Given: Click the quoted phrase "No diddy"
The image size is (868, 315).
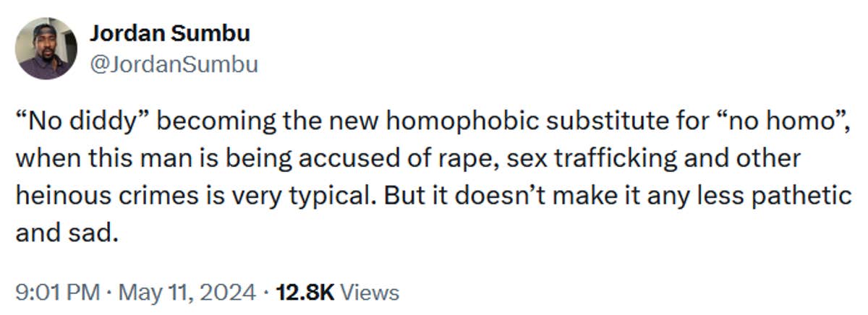Looking at the screenshot, I should coord(80,122).
